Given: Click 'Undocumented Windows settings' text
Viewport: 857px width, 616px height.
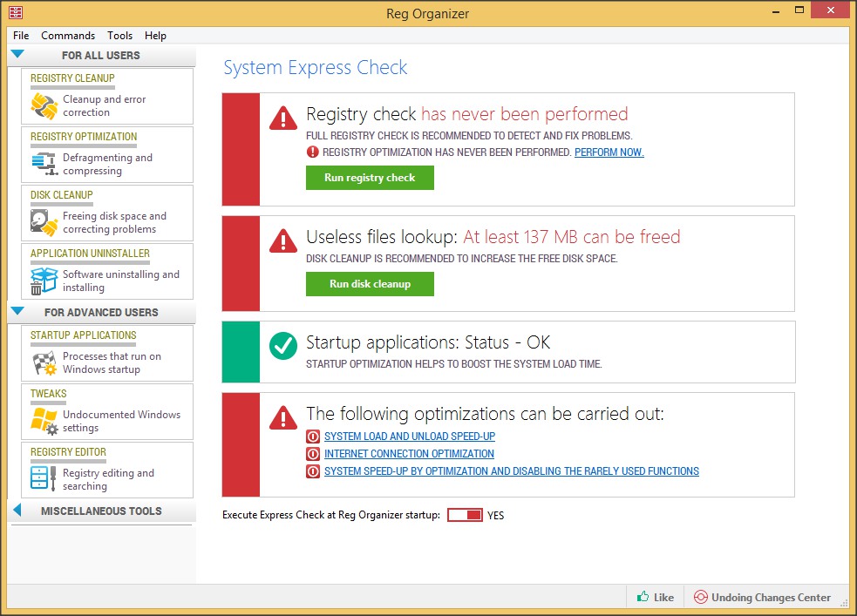Looking at the screenshot, I should point(121,421).
